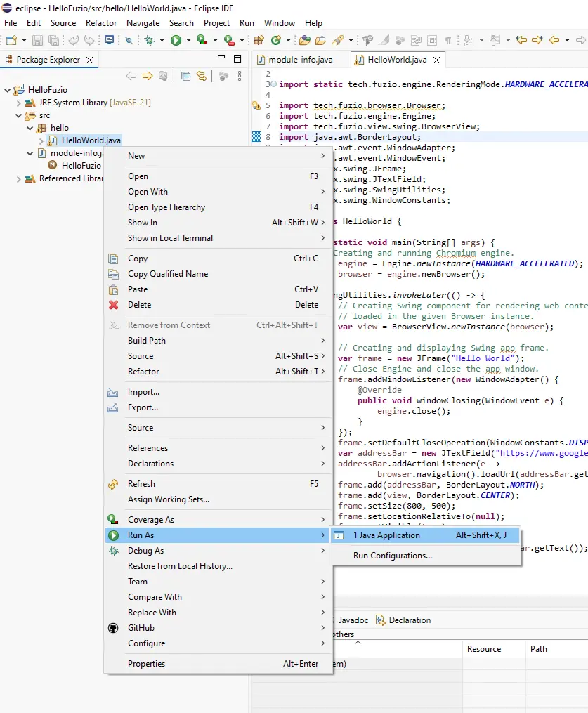Click the Next Annotation toolbar icon
Viewport: 588px width, 713px height.
pyautogui.click(x=469, y=41)
